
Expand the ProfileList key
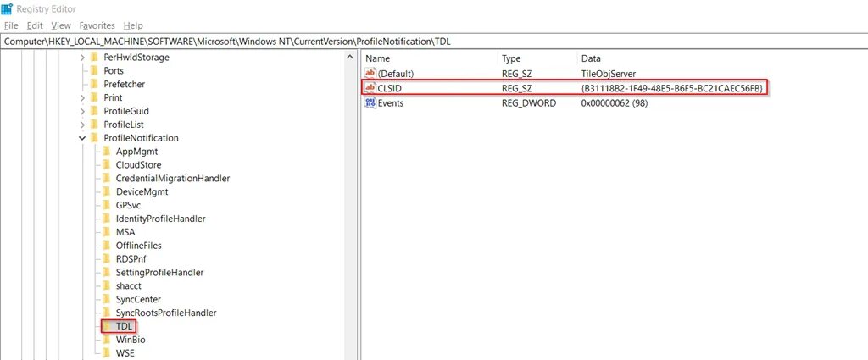pos(82,125)
